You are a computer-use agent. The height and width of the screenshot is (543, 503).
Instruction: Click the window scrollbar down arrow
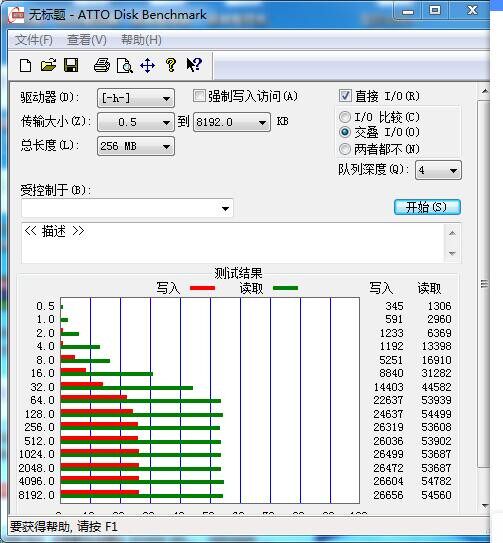[485, 506]
